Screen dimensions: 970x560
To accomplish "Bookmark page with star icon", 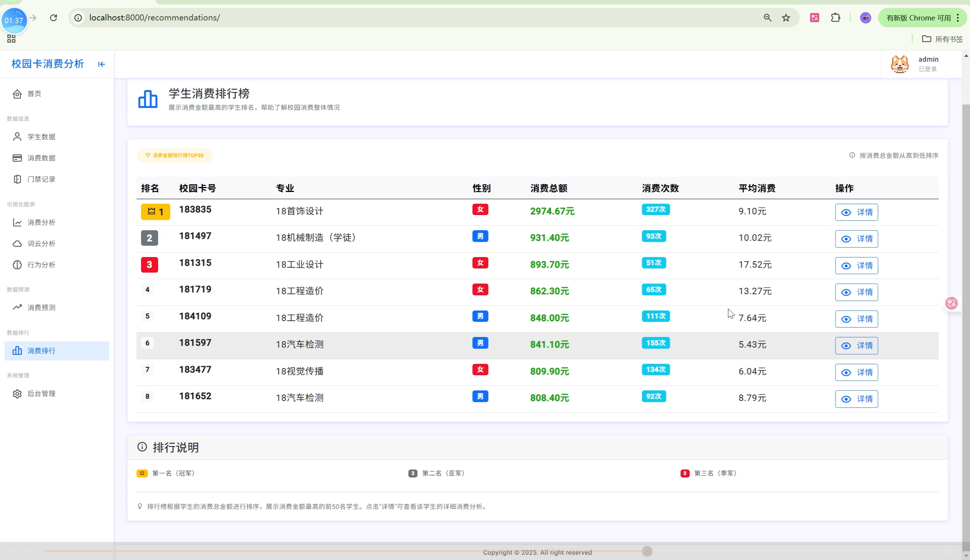I will [786, 18].
